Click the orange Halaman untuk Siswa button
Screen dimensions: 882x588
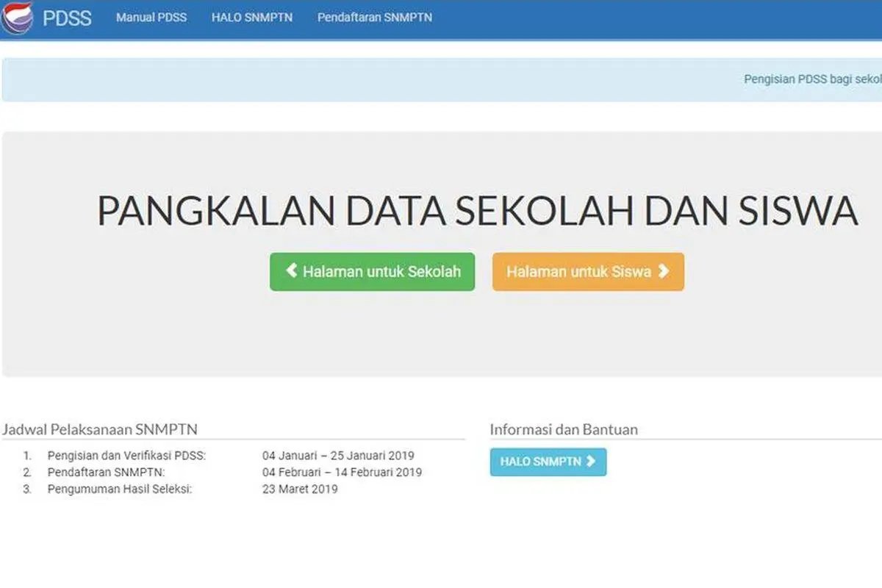click(588, 272)
